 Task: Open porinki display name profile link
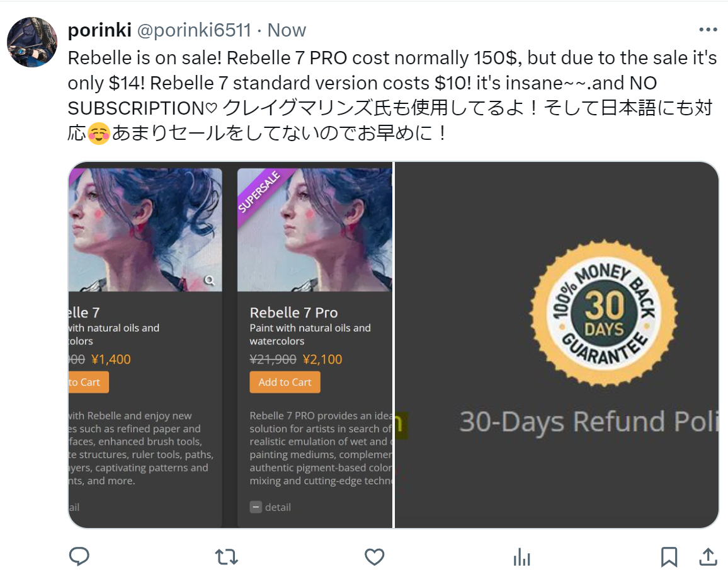pos(100,30)
